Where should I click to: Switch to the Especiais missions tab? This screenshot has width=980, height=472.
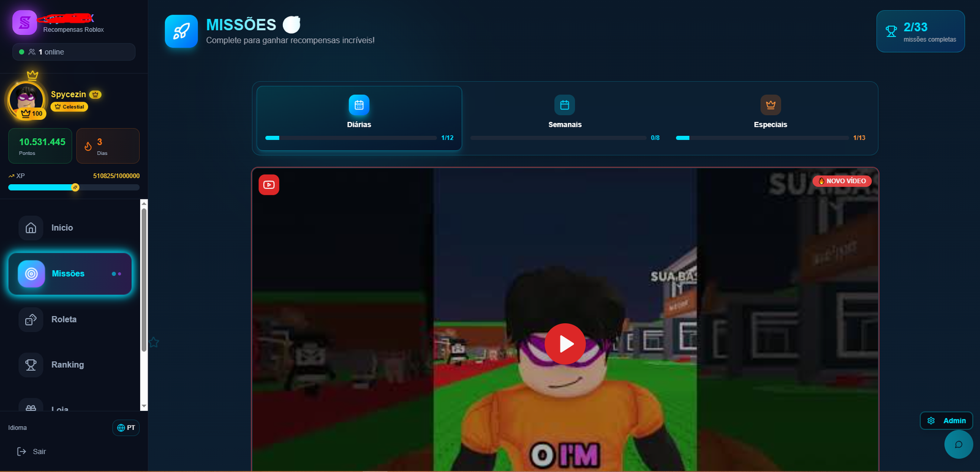pyautogui.click(x=771, y=118)
